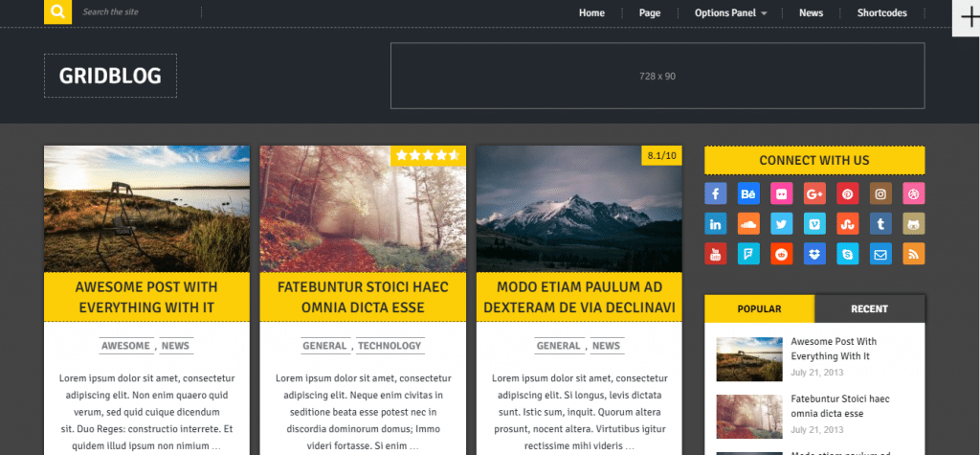
Task: Open GENERAL category tag on third post
Action: [558, 346]
